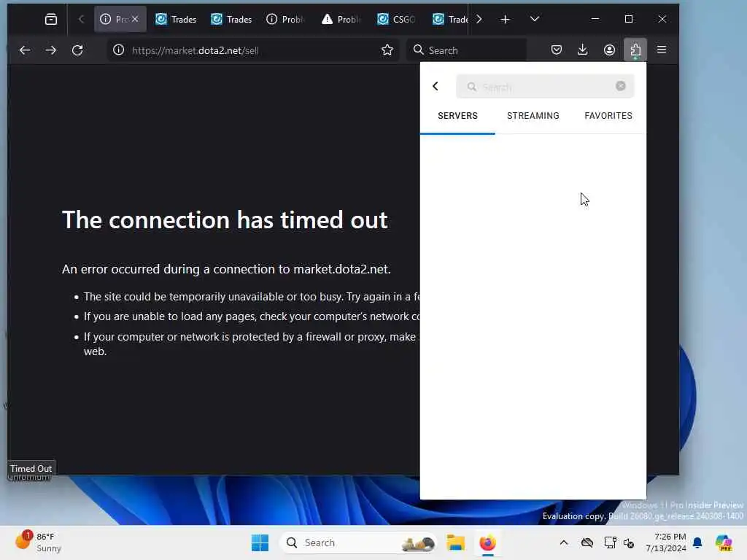Show site information for market.dota2.net
Image resolution: width=747 pixels, height=560 pixels.
119,50
